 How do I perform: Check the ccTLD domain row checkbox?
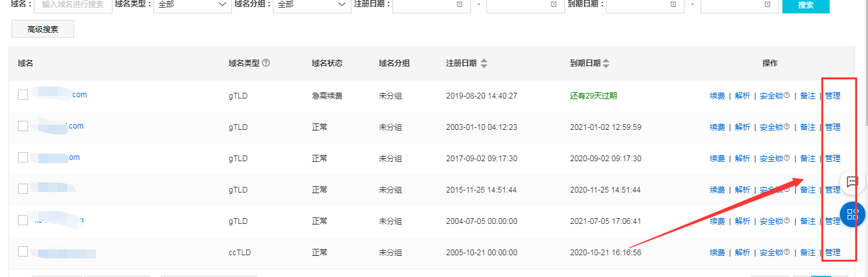pyautogui.click(x=23, y=251)
